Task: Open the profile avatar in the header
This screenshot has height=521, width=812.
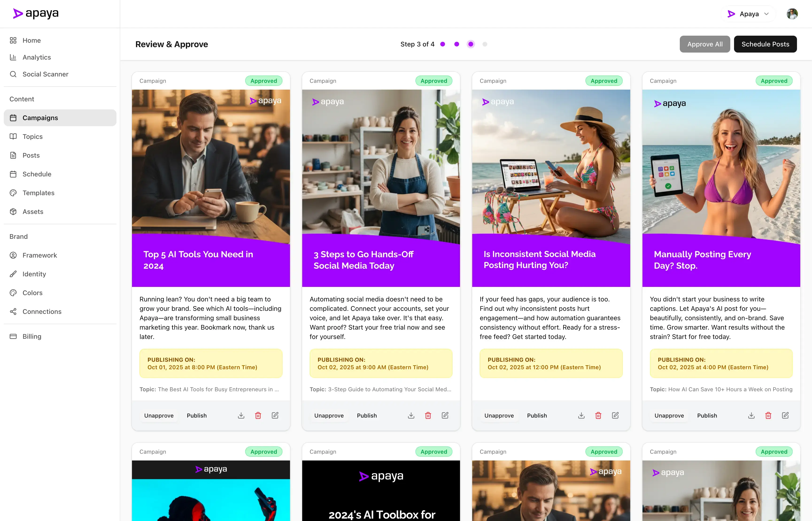Action: click(x=792, y=14)
